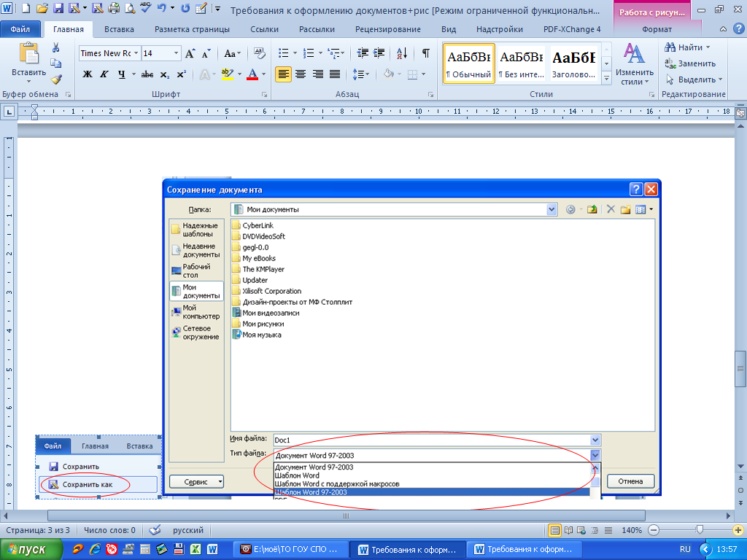Click the RU language indicator in taskbar
747x560 pixels.
click(685, 549)
